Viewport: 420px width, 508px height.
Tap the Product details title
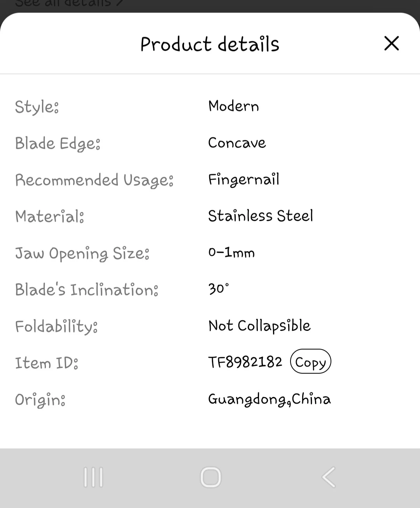(210, 44)
